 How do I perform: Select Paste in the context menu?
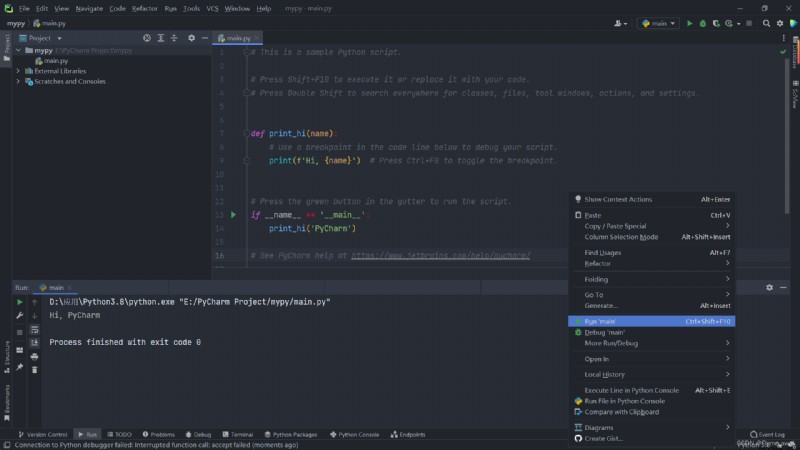652,215
